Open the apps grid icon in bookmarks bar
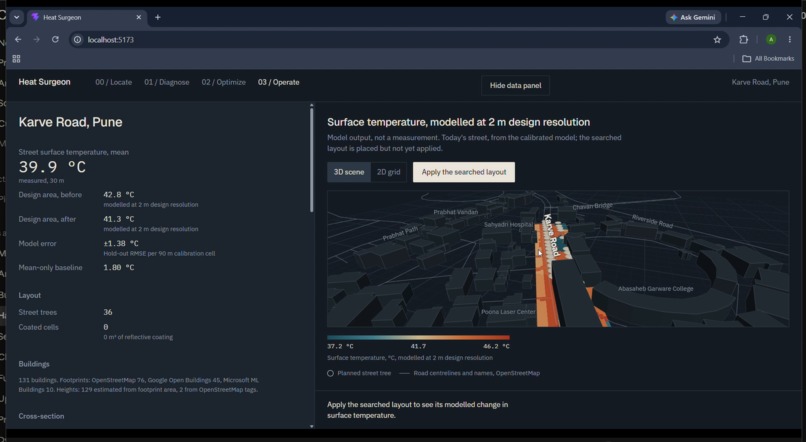Screen dimensions: 806x442 pos(16,59)
